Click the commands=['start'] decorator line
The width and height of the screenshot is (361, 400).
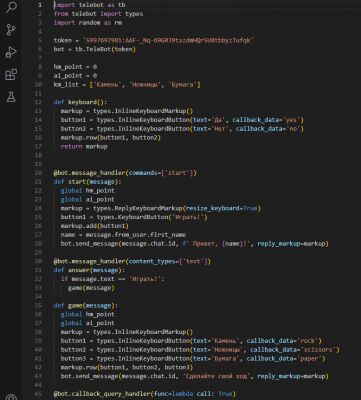click(x=125, y=173)
